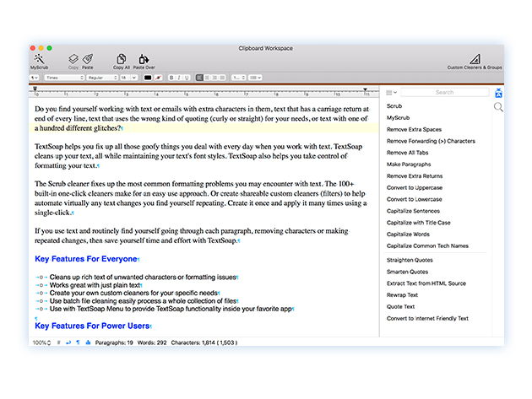Open the Regular font style dropdown
The height and width of the screenshot is (399, 532).
[102, 78]
